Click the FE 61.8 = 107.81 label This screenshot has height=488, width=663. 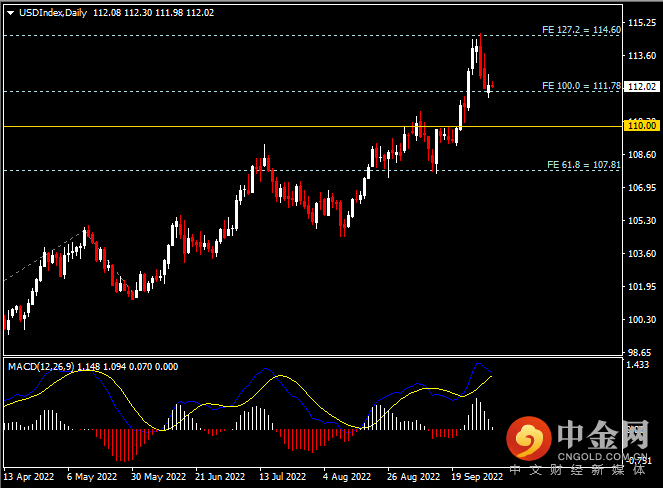point(584,164)
